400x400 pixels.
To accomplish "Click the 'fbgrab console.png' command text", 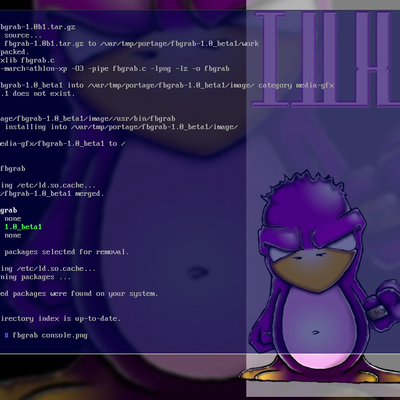I will [x=50, y=335].
